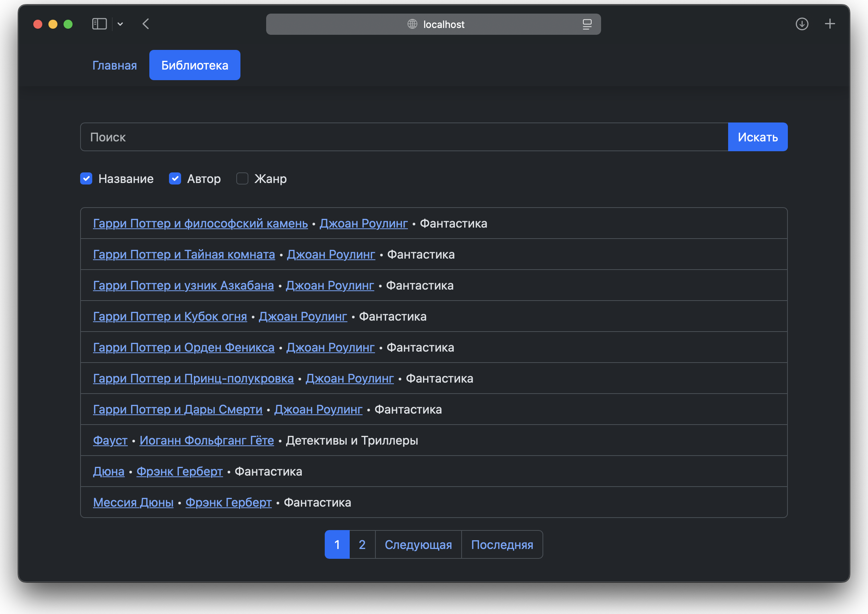868x614 pixels.
Task: Expand the tab group dropdown chevron
Action: pos(120,24)
